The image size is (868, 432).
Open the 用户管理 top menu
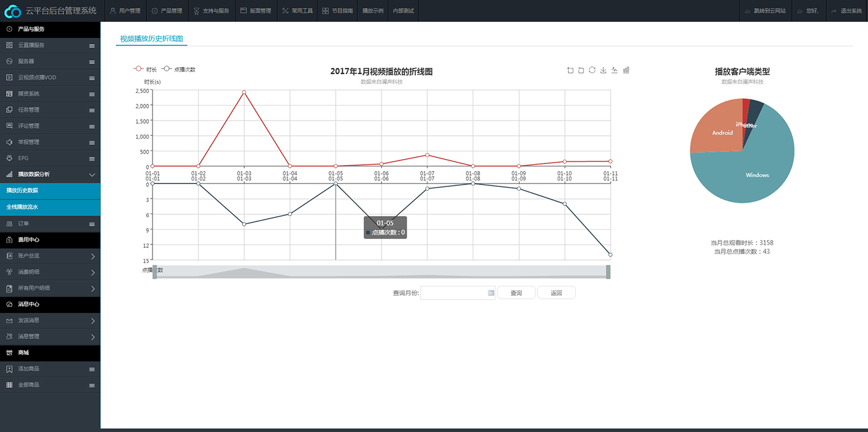[x=125, y=11]
